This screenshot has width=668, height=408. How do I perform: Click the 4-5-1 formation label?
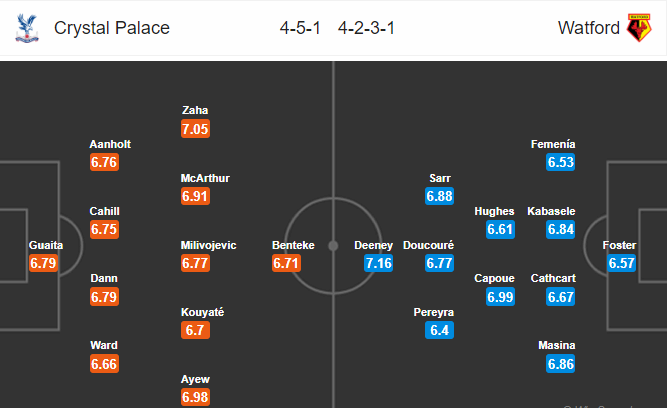coord(300,28)
